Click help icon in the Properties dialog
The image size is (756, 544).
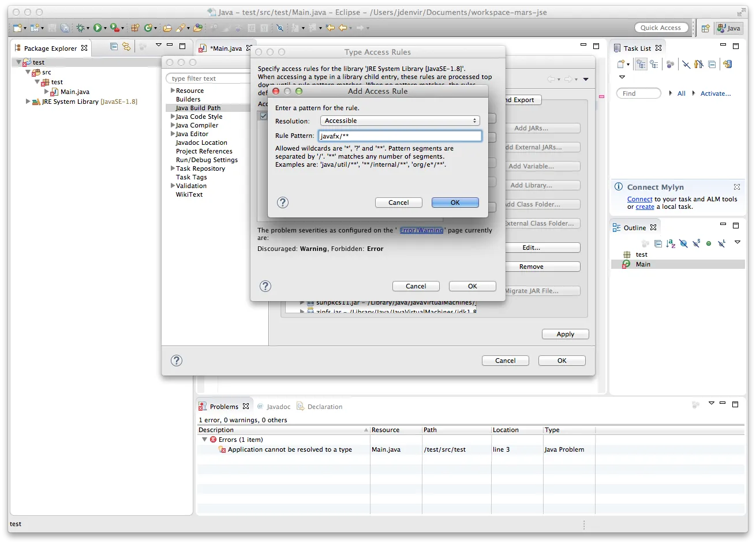[x=177, y=361]
